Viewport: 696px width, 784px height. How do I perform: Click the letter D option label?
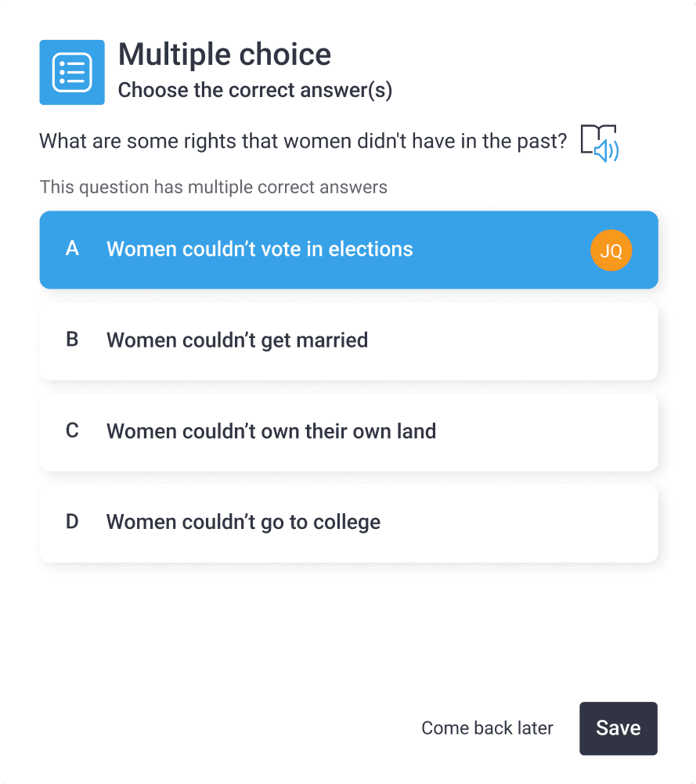(x=73, y=522)
